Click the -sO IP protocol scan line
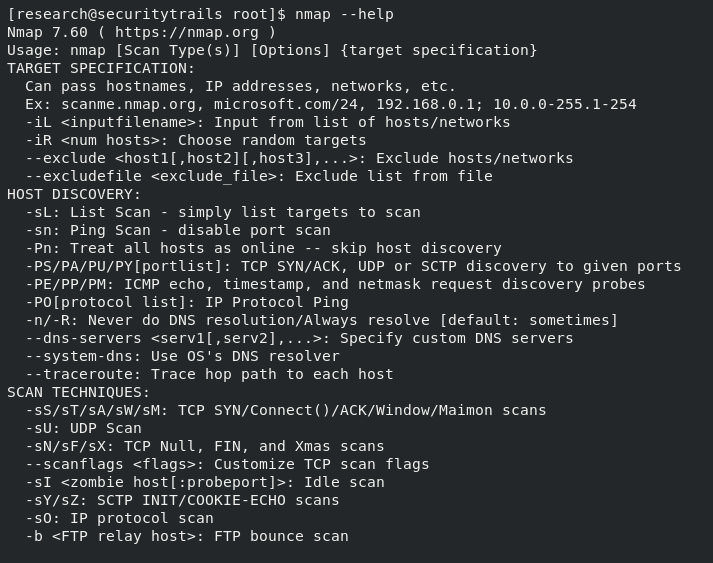 119,518
